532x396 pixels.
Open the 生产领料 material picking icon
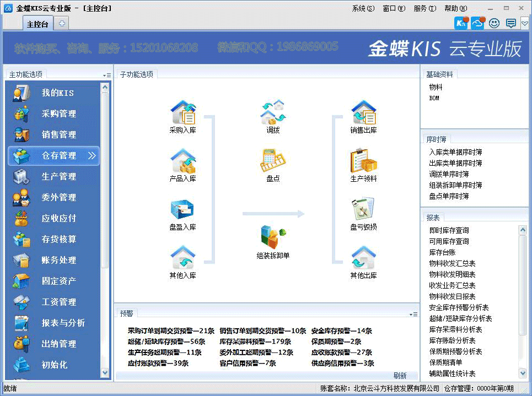click(363, 161)
